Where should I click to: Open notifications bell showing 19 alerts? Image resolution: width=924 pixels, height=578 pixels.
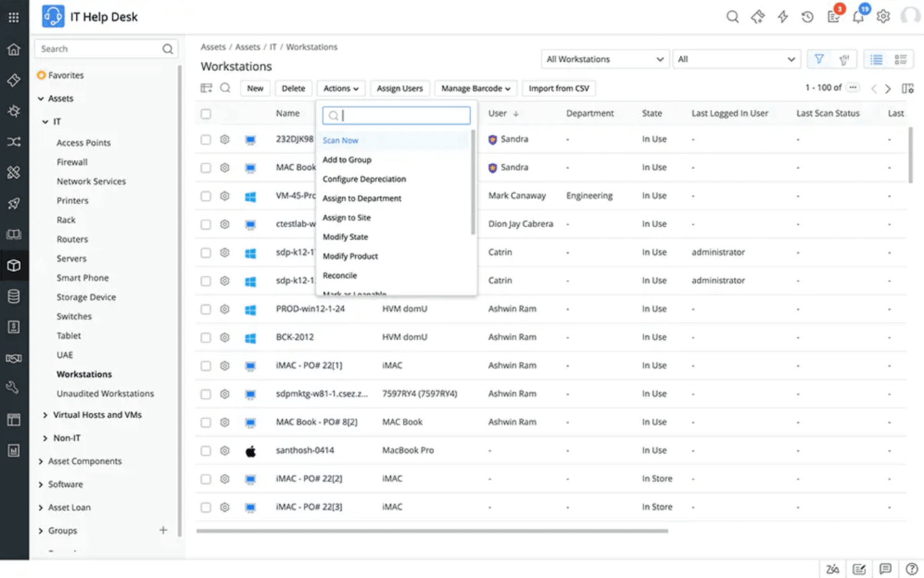[x=858, y=17]
